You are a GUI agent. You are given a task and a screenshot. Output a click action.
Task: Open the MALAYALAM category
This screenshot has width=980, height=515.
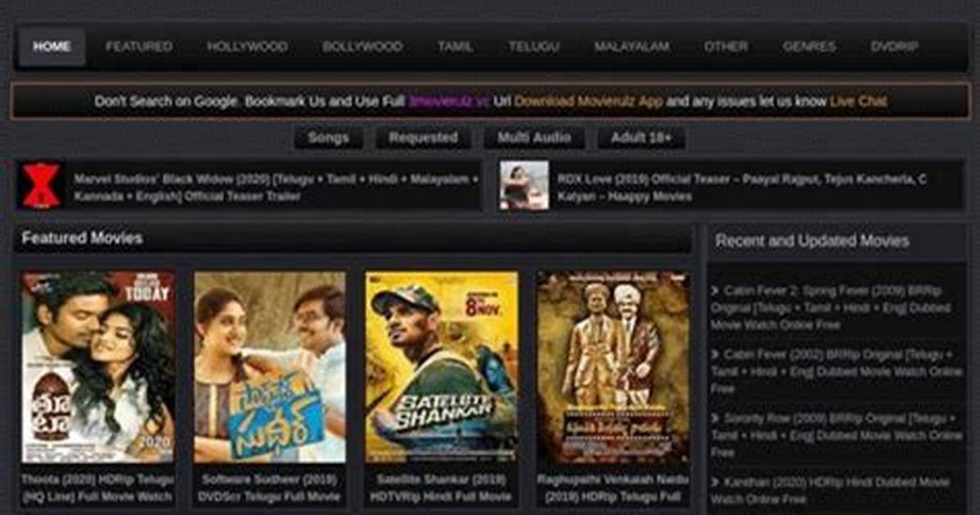(x=631, y=46)
